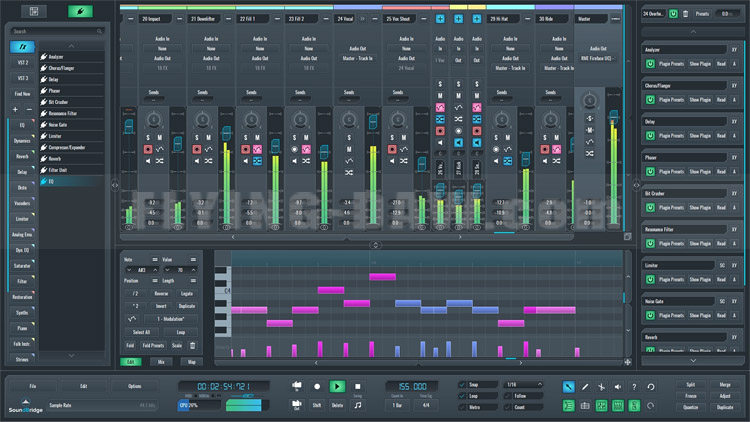Click the curve shape icon in note editor panel
The image size is (750, 422).
[132, 319]
